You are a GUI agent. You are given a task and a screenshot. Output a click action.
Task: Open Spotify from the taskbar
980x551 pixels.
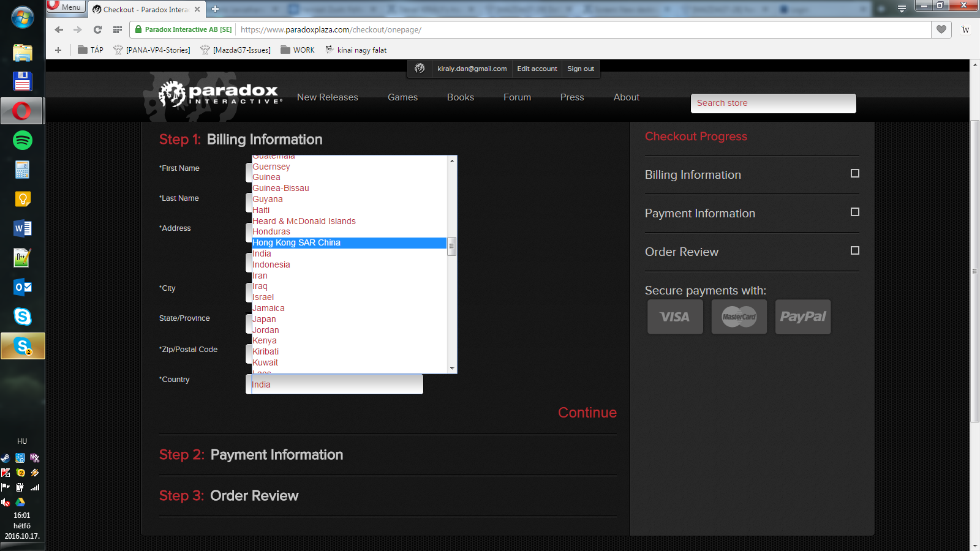pos(23,140)
